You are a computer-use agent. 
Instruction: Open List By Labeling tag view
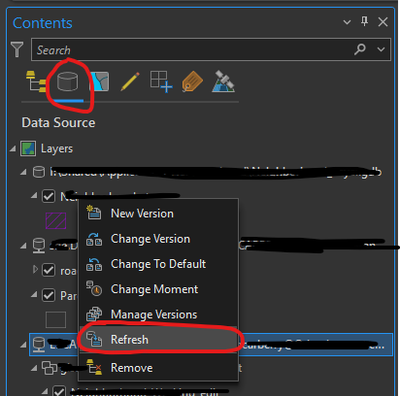coord(192,82)
